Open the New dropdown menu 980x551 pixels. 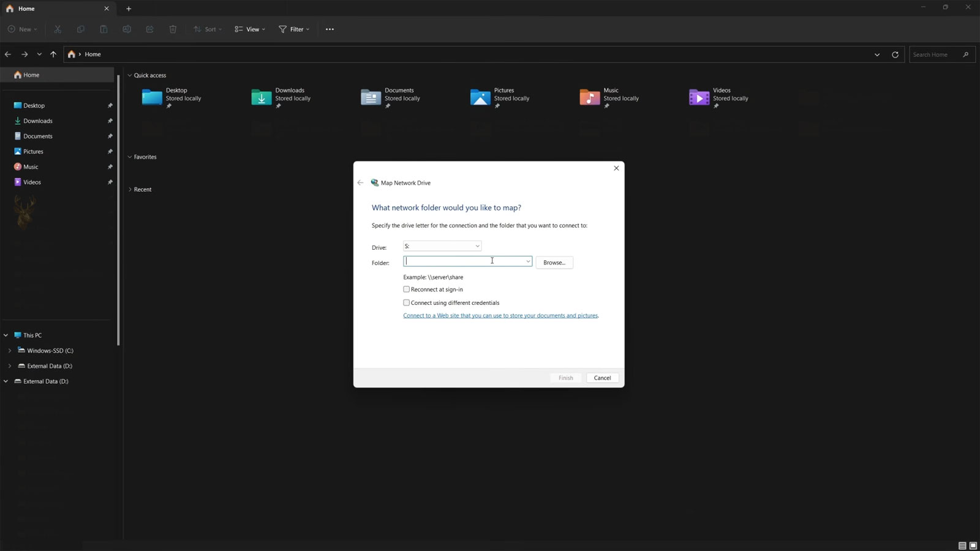tap(23, 29)
